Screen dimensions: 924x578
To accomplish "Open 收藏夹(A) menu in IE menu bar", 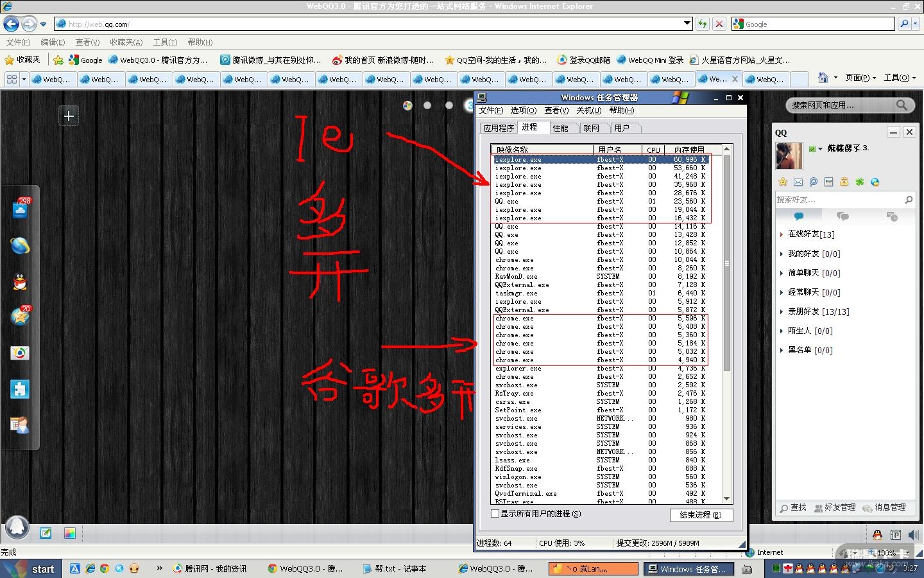I will point(126,42).
